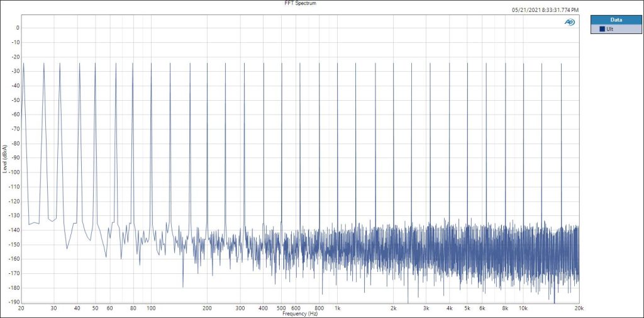Image resolution: width=644 pixels, height=318 pixels.
Task: Click the 100 tick on the frequency axis
Action: click(x=152, y=309)
